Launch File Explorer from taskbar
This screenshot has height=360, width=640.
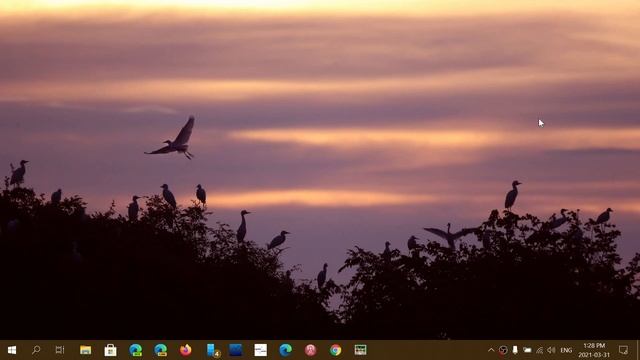pyautogui.click(x=85, y=350)
